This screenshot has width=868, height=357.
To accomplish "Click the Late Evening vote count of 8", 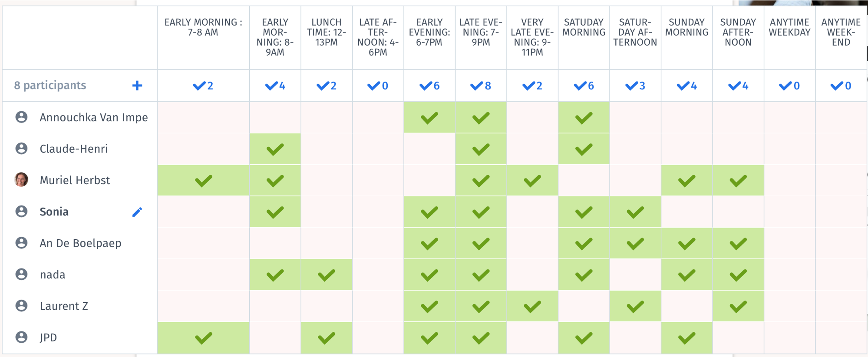I will pos(481,86).
